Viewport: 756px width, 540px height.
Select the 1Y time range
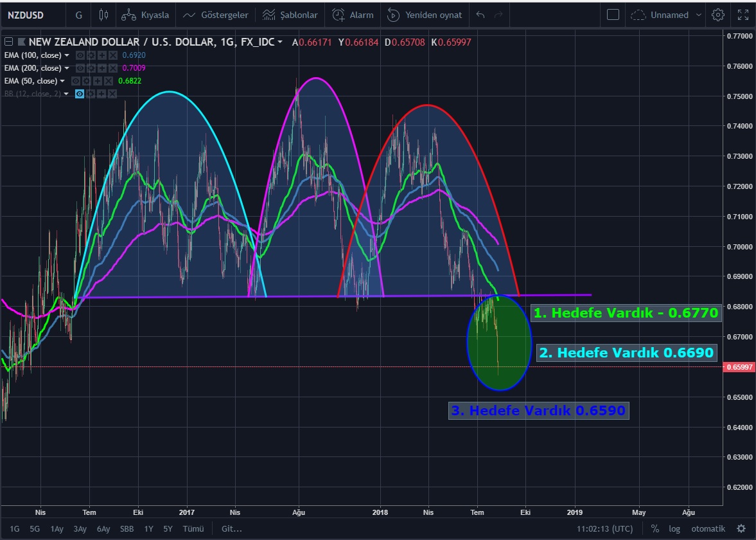148,528
